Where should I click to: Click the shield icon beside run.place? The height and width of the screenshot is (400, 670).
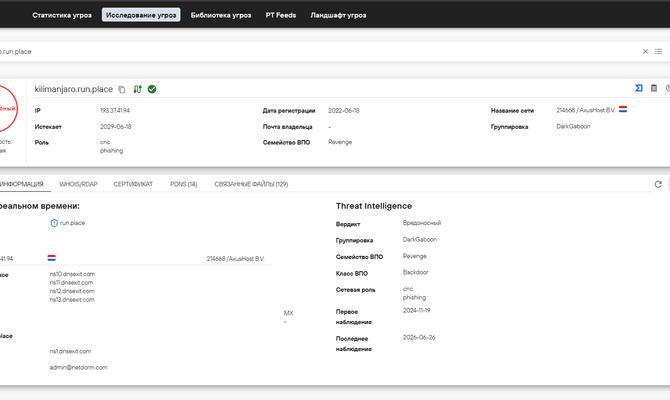[54, 223]
